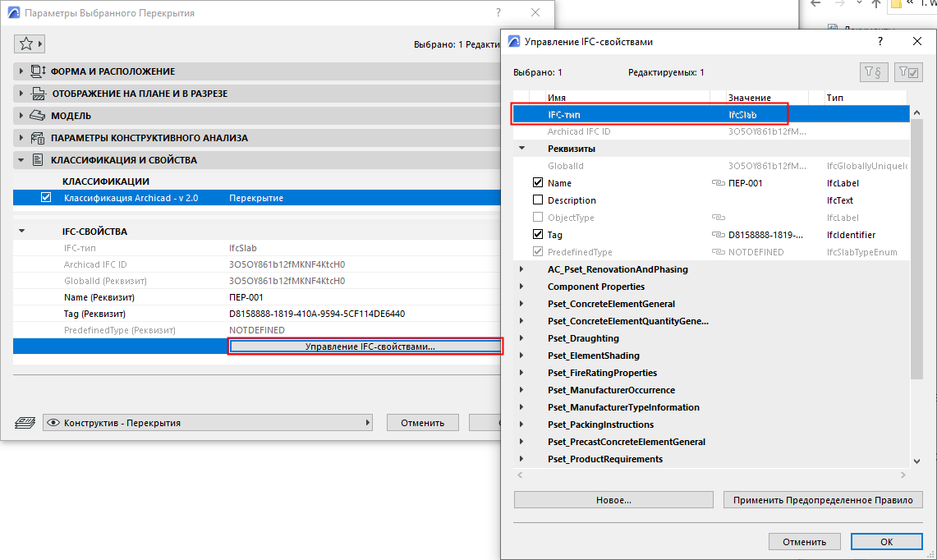Click the funnel filter icon with the checkmark
The height and width of the screenshot is (560, 937).
click(x=908, y=72)
